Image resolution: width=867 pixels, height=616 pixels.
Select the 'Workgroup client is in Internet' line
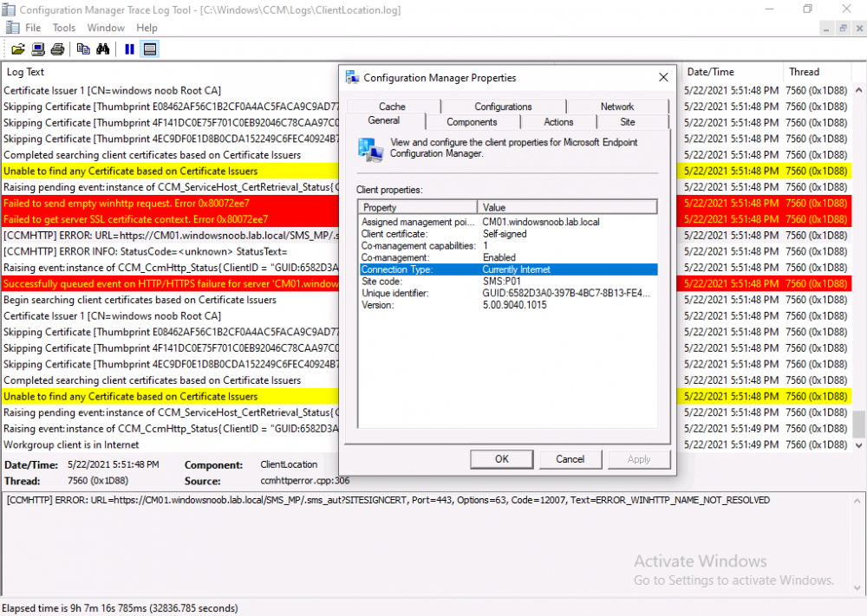coord(170,444)
